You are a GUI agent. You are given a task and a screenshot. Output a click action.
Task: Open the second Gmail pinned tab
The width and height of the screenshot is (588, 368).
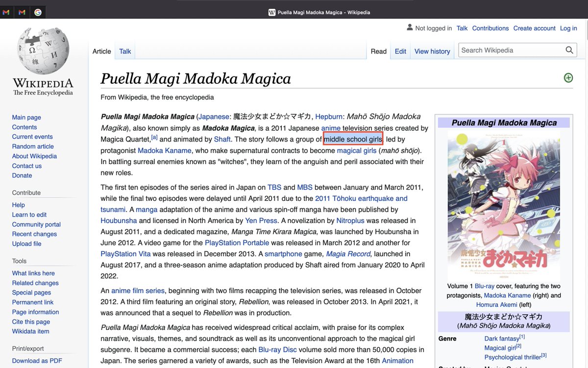22,12
